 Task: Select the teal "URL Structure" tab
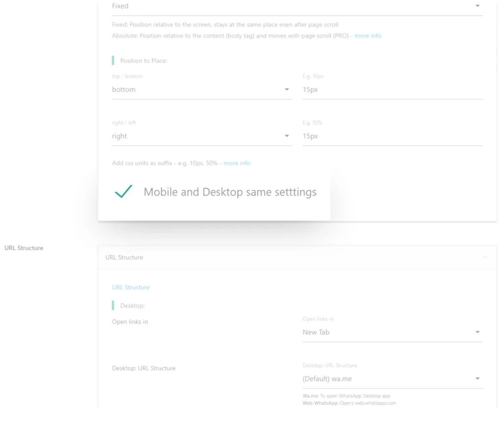(131, 287)
